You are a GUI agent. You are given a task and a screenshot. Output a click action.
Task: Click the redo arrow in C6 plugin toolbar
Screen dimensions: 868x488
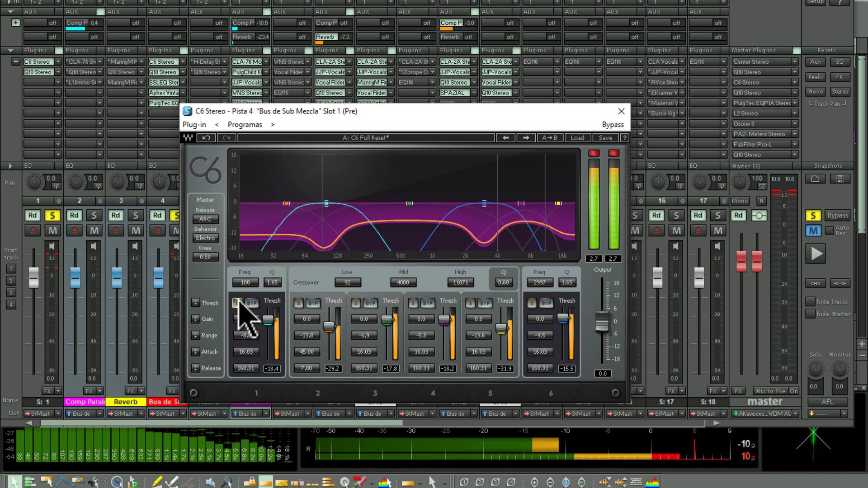[x=226, y=138]
